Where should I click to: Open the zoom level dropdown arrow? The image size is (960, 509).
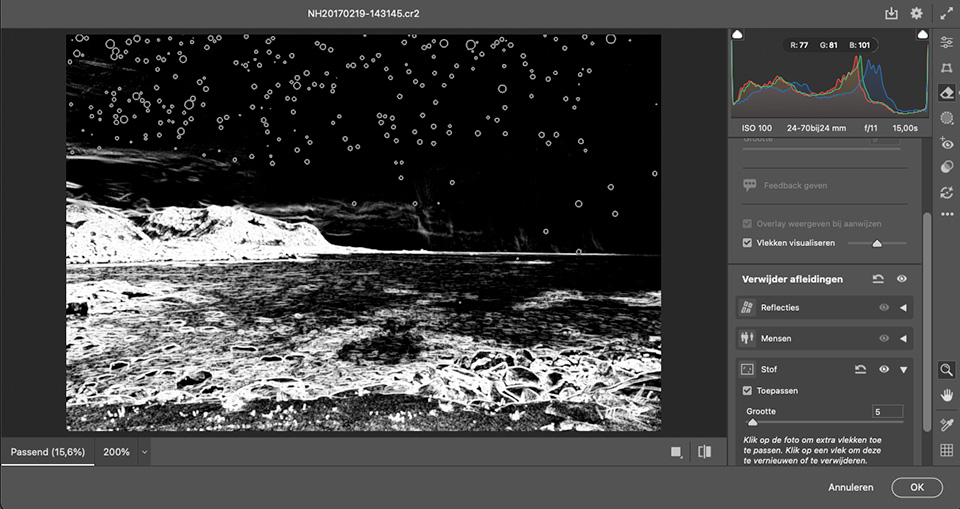click(145, 452)
